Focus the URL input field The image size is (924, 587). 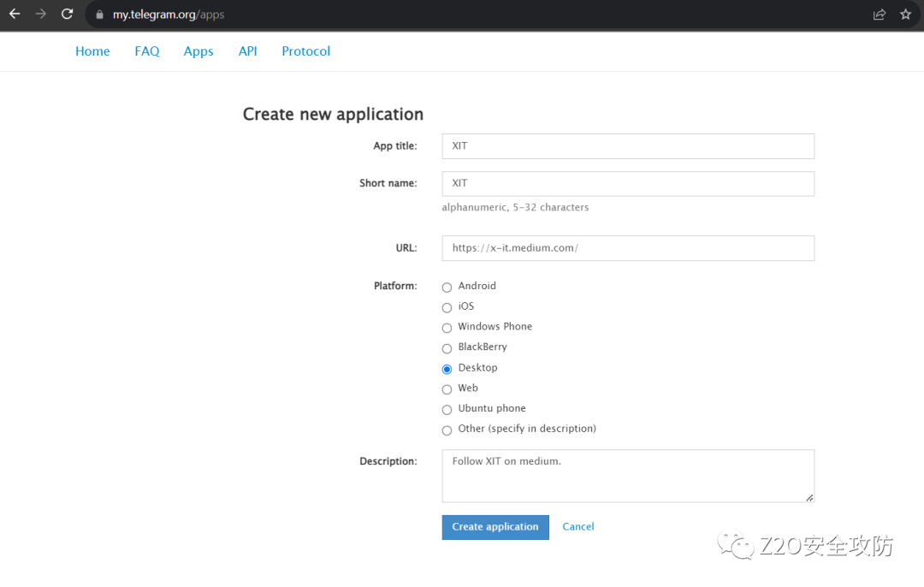point(628,248)
